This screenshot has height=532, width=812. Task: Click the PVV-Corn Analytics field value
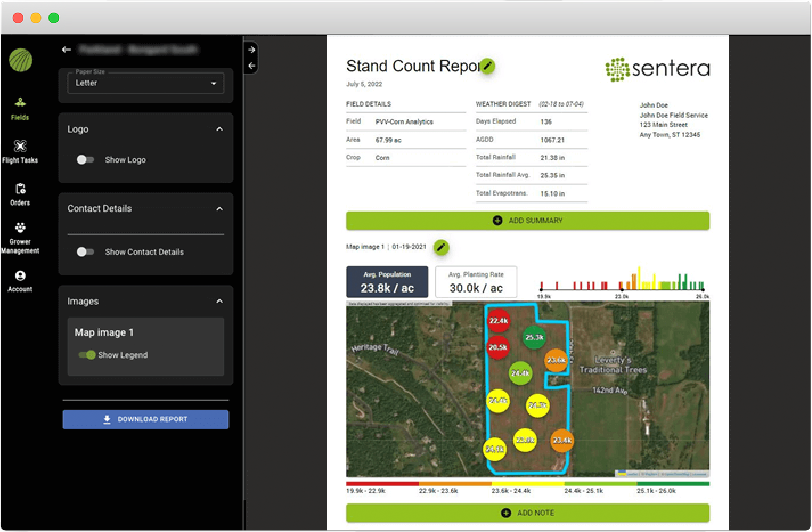click(x=404, y=122)
